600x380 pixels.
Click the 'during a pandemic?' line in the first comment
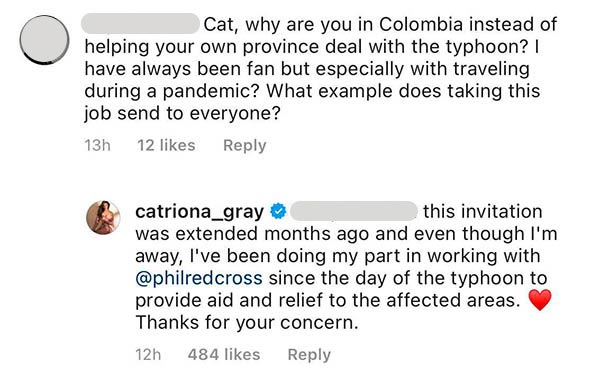[312, 91]
